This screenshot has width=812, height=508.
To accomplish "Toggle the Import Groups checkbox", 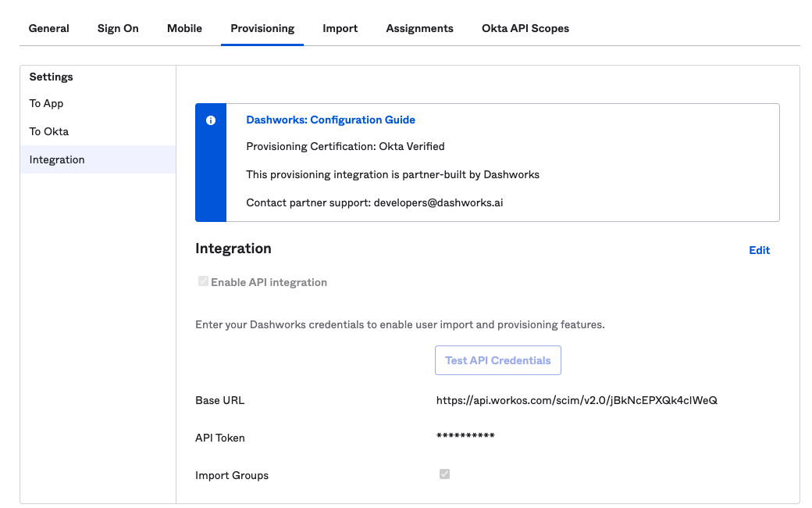I will point(444,474).
